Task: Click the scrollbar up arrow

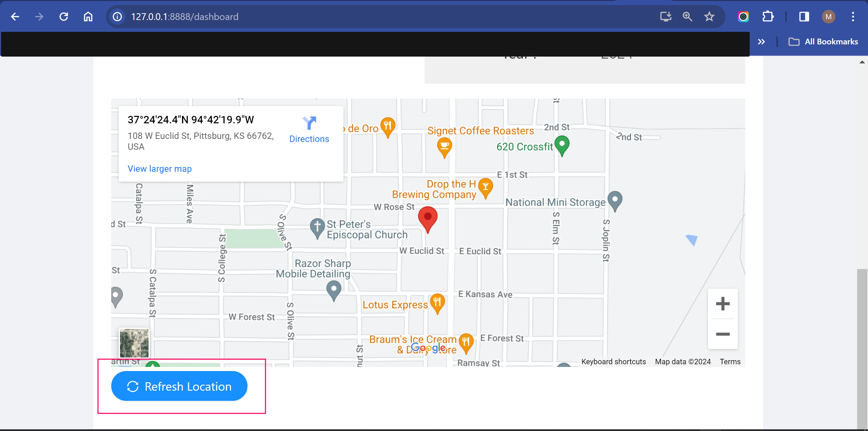Action: coord(862,62)
